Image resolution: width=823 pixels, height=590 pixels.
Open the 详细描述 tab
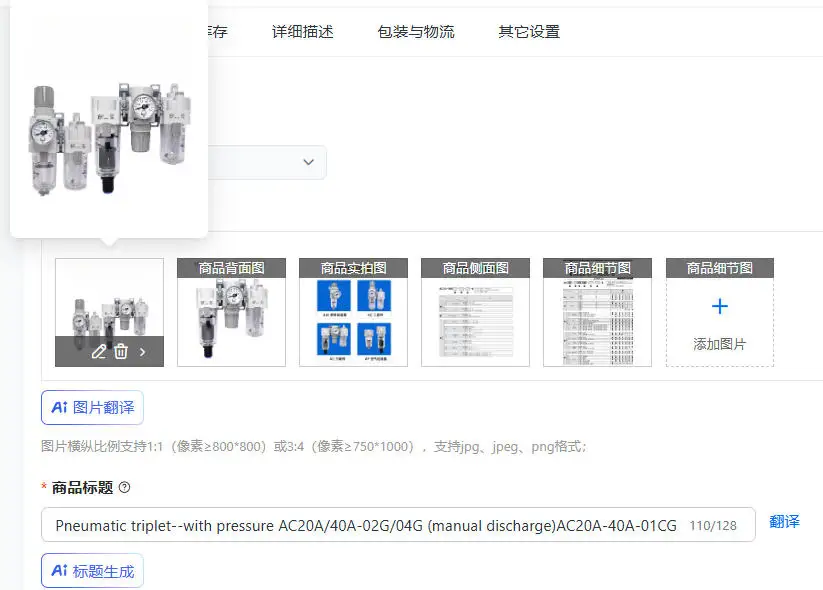point(302,32)
